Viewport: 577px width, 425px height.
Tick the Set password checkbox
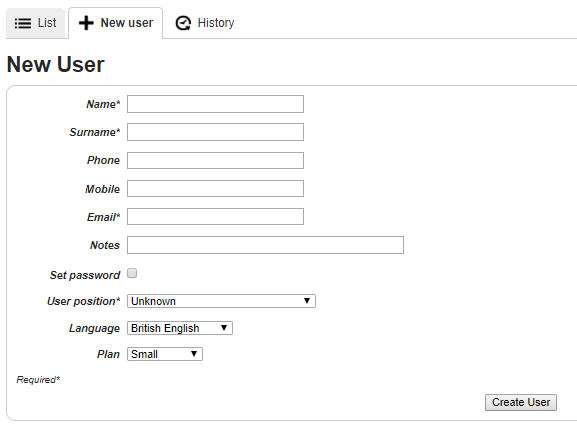click(x=132, y=273)
